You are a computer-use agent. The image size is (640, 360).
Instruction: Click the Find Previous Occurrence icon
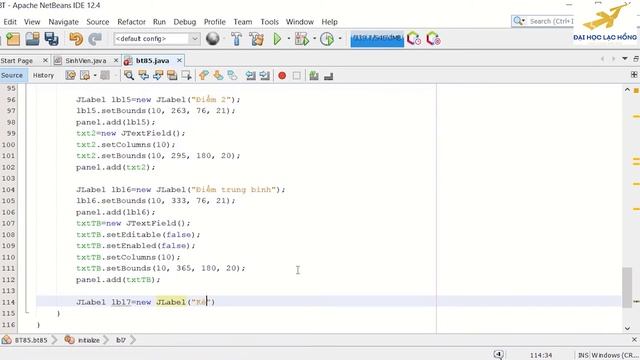143,76
